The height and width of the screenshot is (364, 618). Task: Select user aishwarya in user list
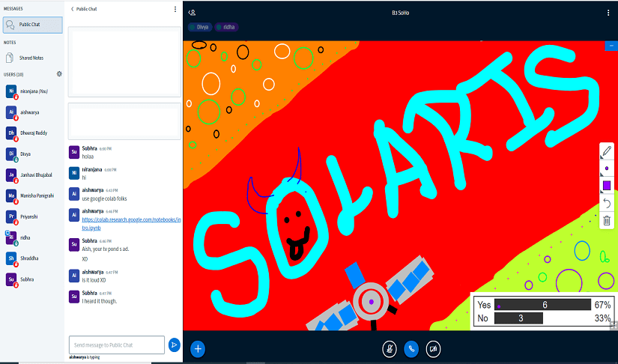pos(32,112)
